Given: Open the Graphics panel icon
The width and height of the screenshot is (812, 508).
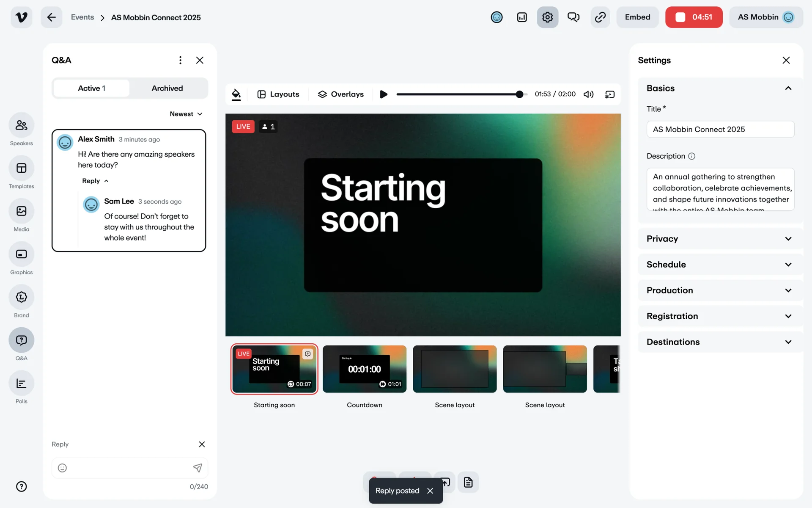Looking at the screenshot, I should (21, 254).
